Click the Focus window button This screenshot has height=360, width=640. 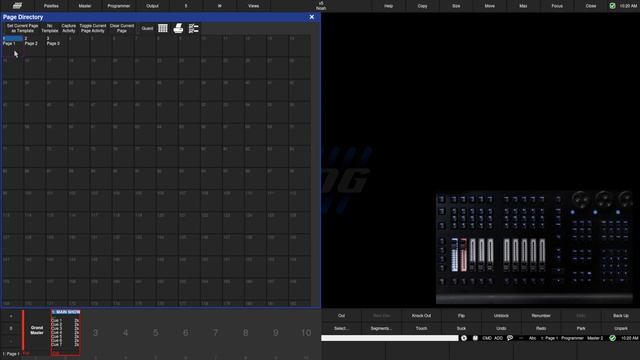(x=557, y=6)
